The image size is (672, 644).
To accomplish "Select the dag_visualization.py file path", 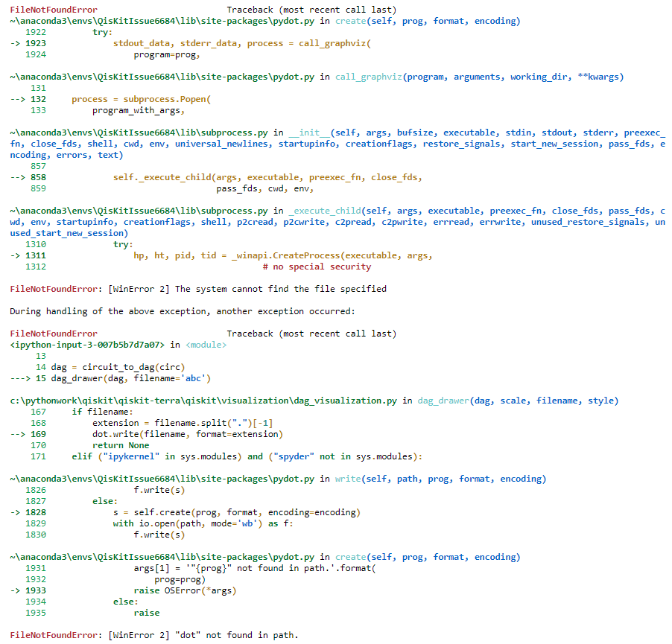I will click(201, 400).
